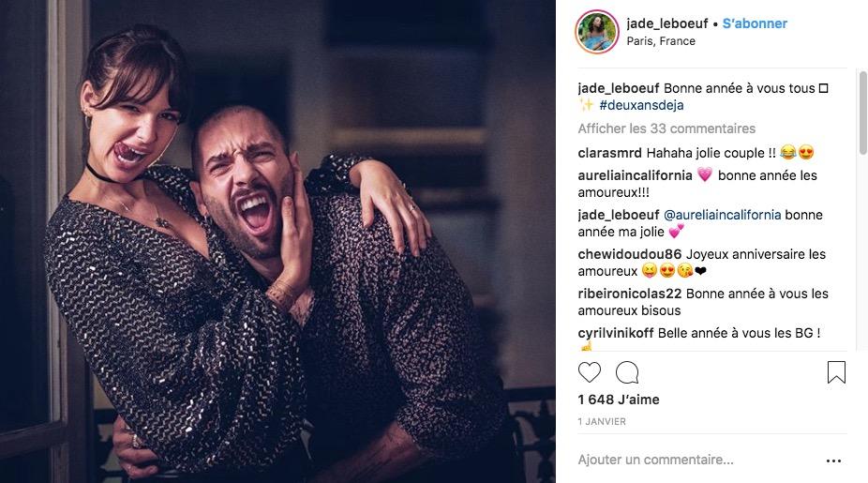
Task: Open ribeironicolas22 commenter profile
Action: click(630, 294)
